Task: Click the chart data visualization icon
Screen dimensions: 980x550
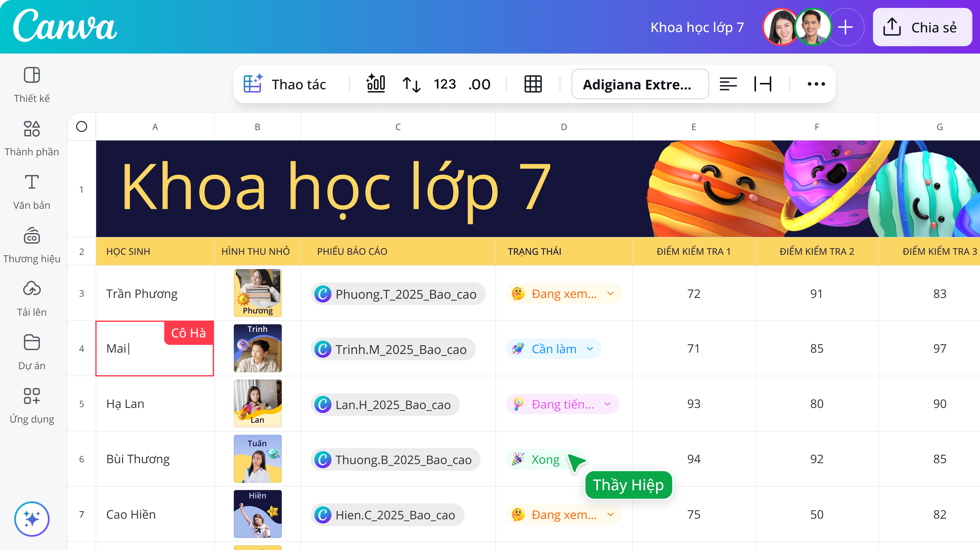Action: [376, 83]
